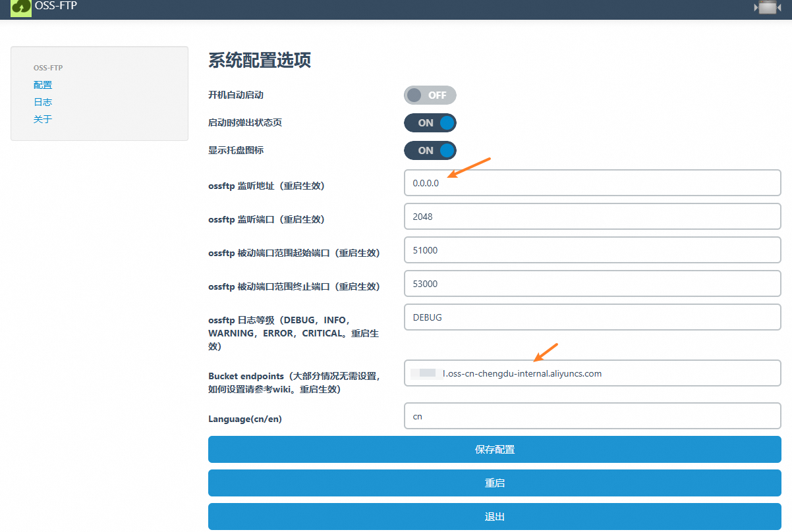This screenshot has width=792, height=532.
Task: Click the camera icon in the top bar
Action: (x=768, y=7)
